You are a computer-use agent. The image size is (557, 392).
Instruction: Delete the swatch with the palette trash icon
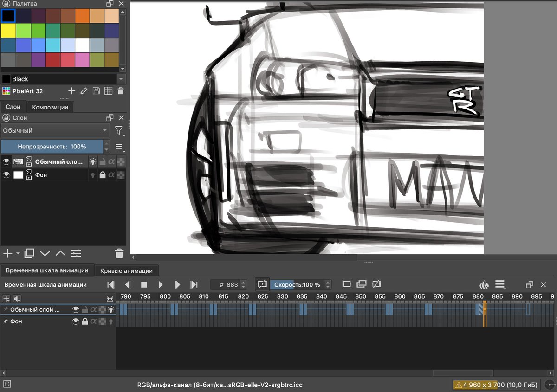(x=120, y=91)
